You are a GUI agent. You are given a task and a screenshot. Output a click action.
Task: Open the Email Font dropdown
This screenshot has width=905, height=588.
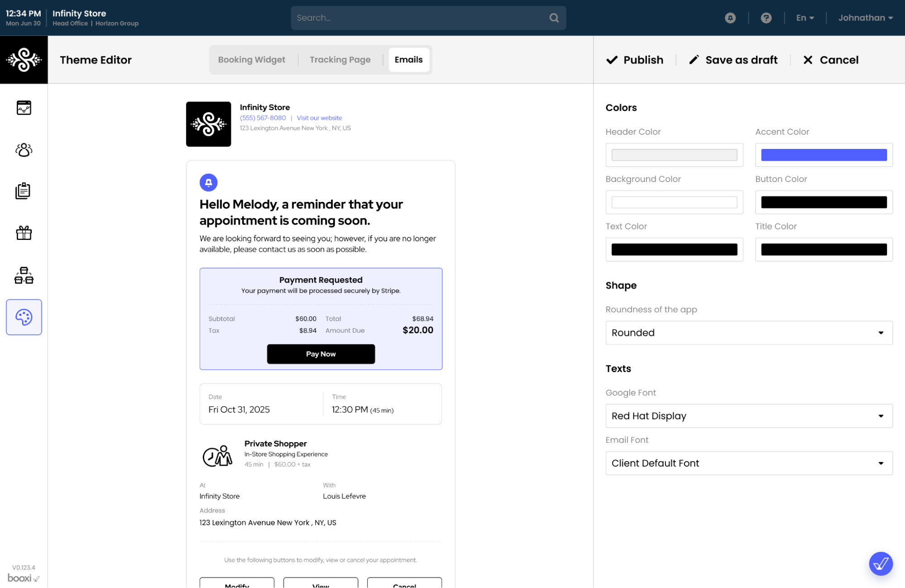point(748,463)
